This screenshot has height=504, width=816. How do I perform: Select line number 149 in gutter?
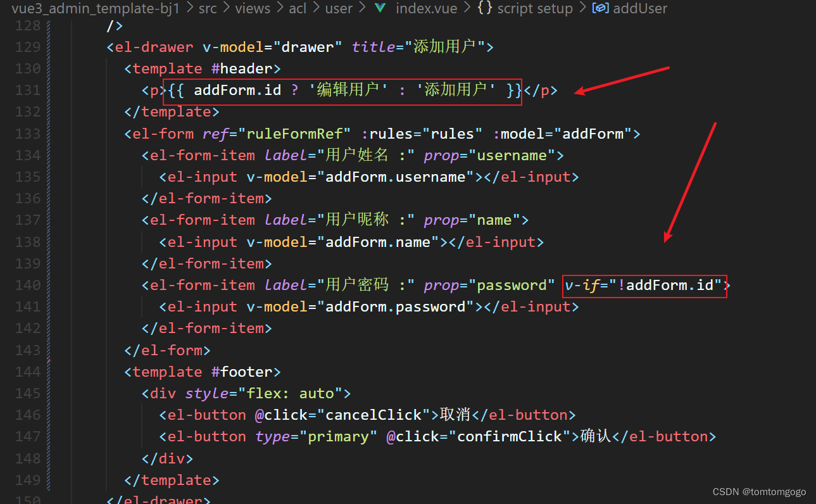(x=27, y=480)
